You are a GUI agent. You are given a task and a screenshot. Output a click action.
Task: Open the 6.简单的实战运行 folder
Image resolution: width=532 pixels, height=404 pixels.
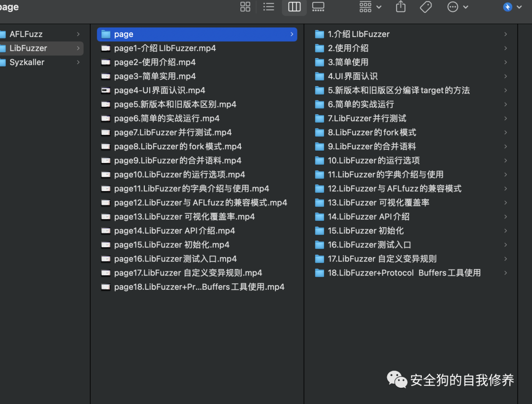point(411,104)
